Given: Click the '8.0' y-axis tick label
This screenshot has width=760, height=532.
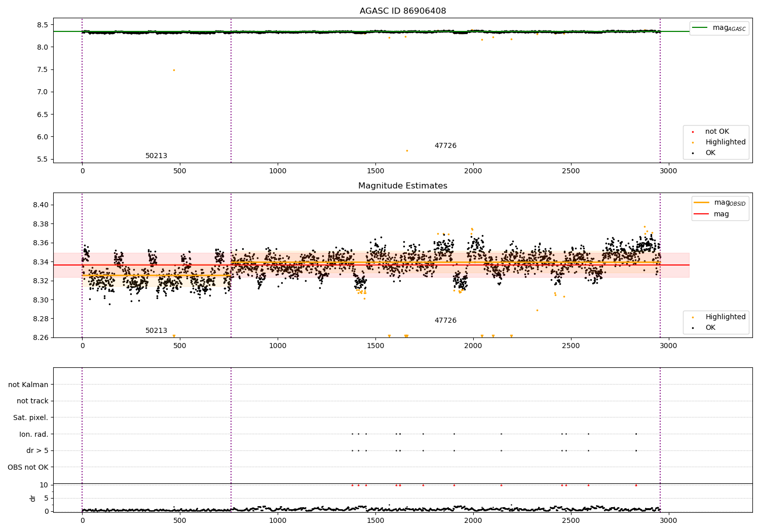Looking at the screenshot, I should click(43, 47).
